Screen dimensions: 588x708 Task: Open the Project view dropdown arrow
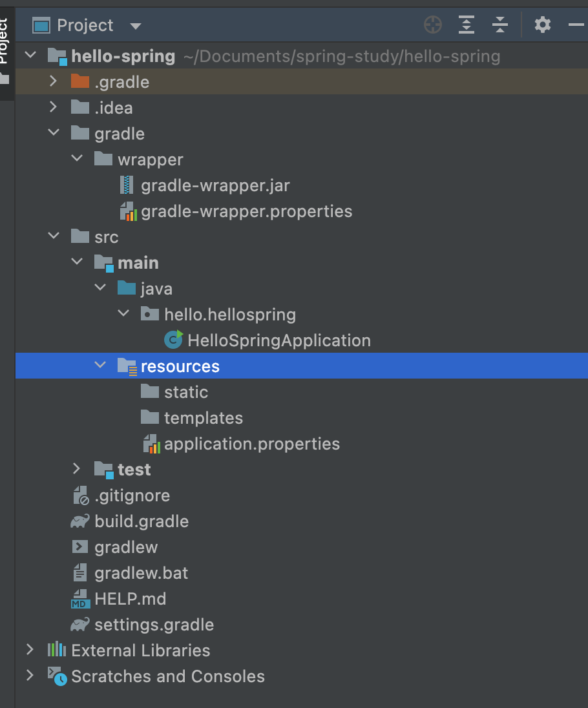[135, 26]
